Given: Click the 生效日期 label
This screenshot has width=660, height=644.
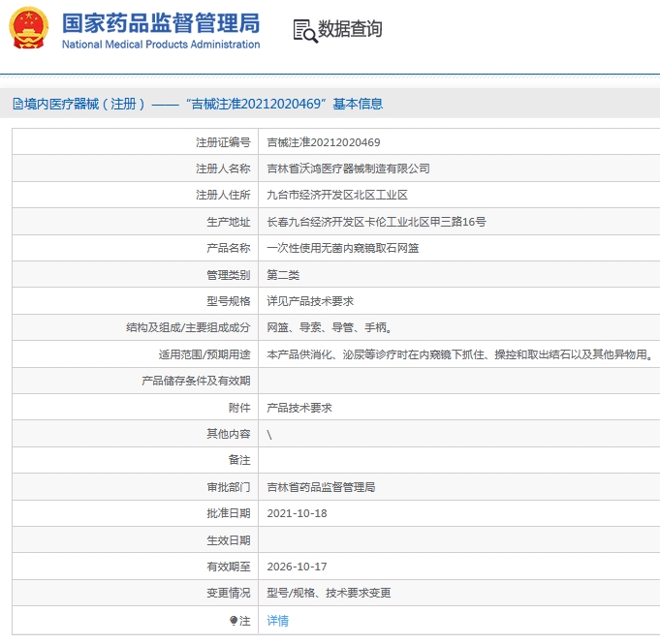Looking at the screenshot, I should click(229, 540).
